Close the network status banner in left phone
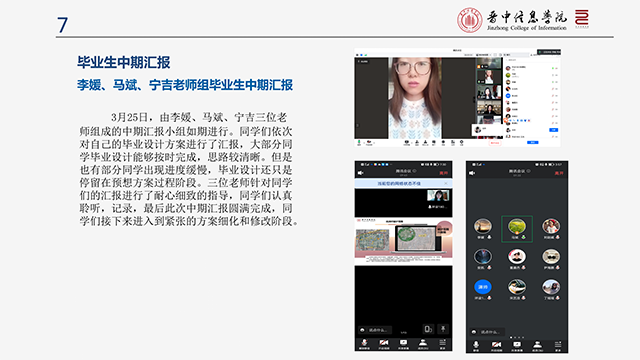 [446, 184]
